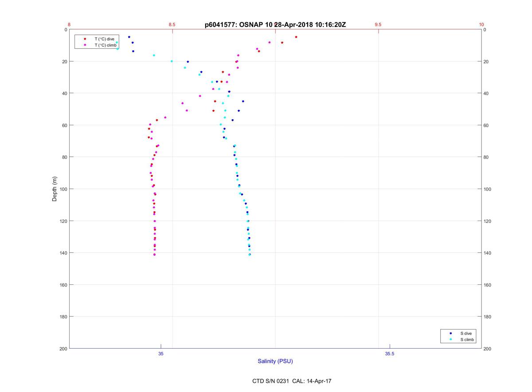Click the blue '35.5' salinity tick label

390,353
